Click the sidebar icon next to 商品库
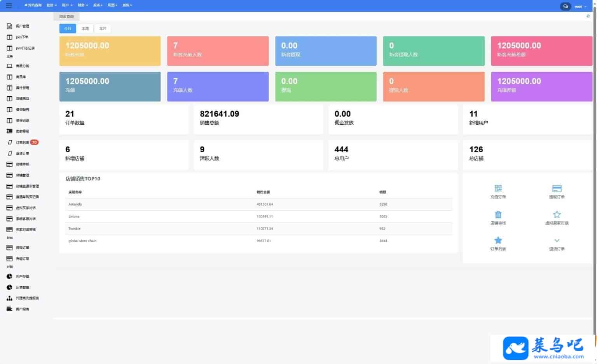 point(10,77)
